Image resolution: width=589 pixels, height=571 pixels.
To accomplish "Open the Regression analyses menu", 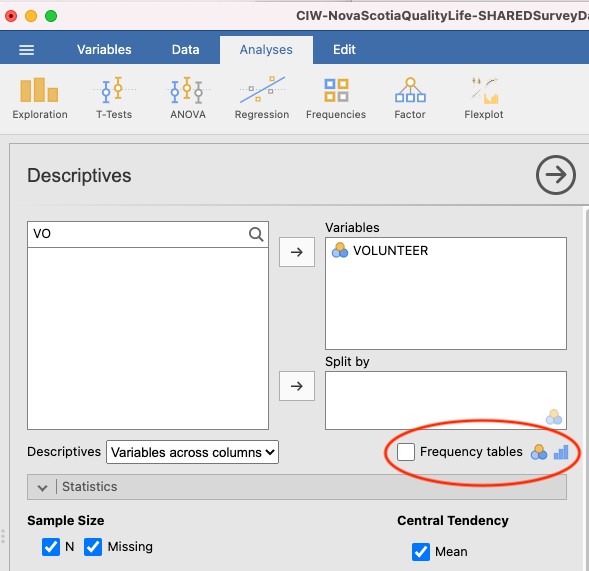I will (x=262, y=98).
